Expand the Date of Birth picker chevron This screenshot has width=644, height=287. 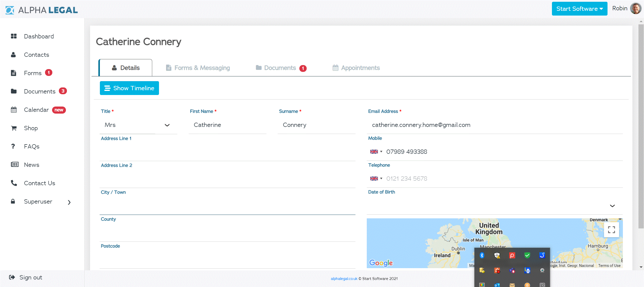pyautogui.click(x=613, y=206)
